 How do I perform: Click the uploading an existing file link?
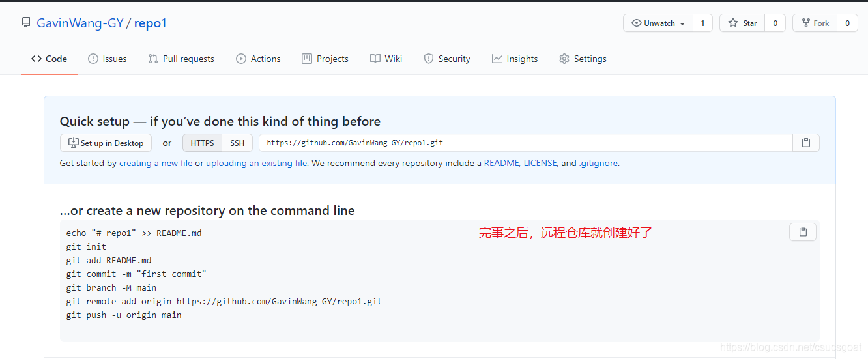point(257,163)
